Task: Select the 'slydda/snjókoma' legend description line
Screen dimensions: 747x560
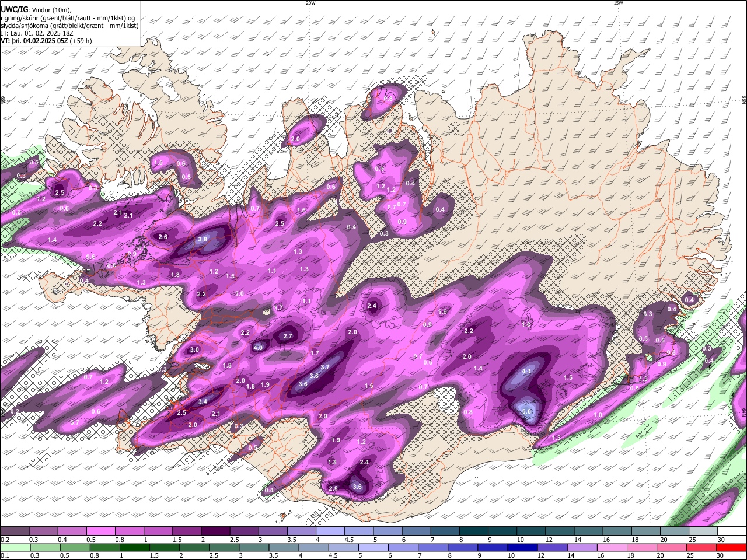Action: pos(69,26)
